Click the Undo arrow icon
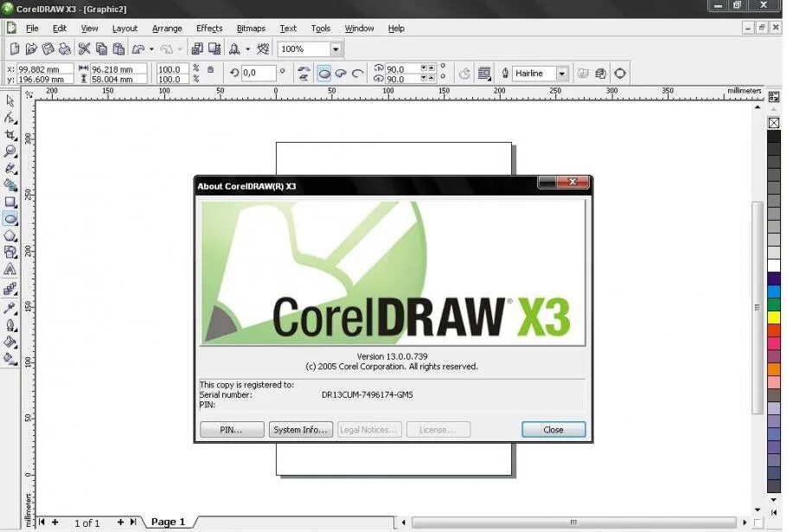Image resolution: width=787 pixels, height=532 pixels. pos(138,48)
